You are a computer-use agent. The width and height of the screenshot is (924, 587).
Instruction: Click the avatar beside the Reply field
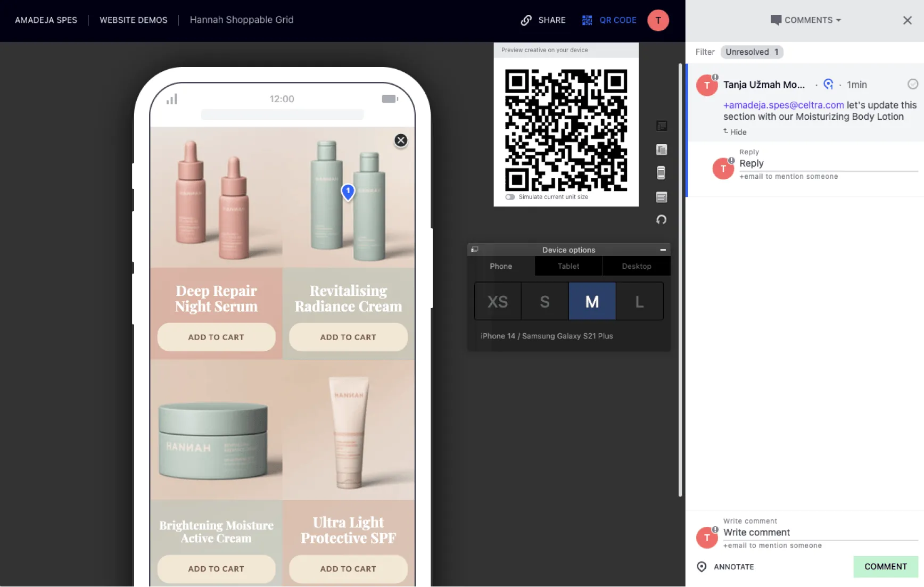723,169
